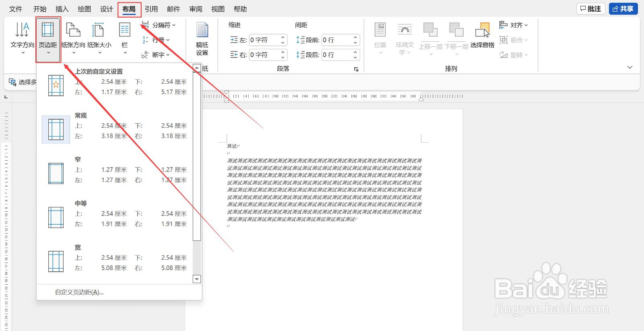This screenshot has height=331, width=644.
Task: Select the 中等 moderate margin preset
Action: click(116, 217)
